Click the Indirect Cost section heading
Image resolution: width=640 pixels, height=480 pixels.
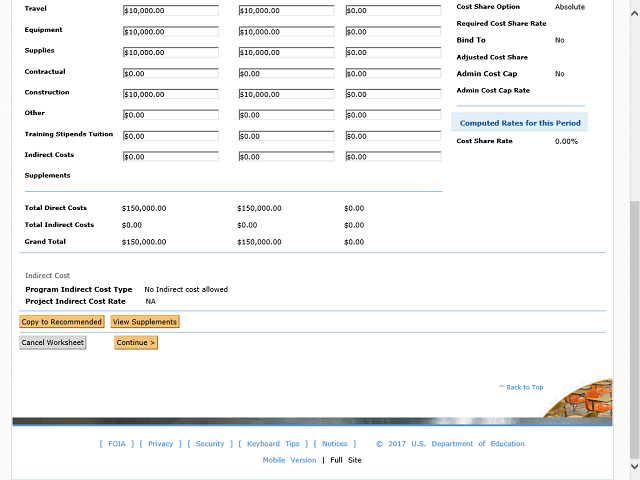pos(47,276)
